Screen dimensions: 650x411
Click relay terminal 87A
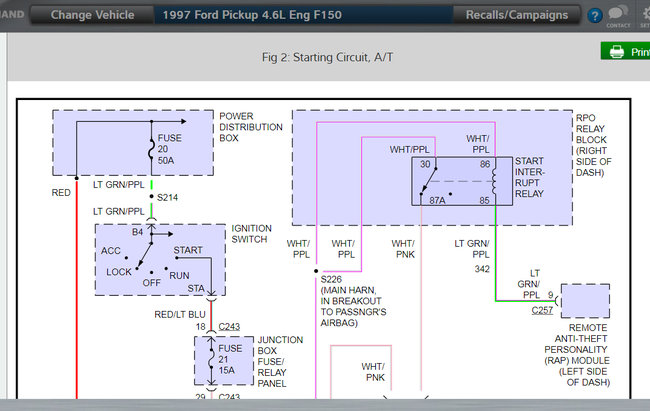pos(437,200)
